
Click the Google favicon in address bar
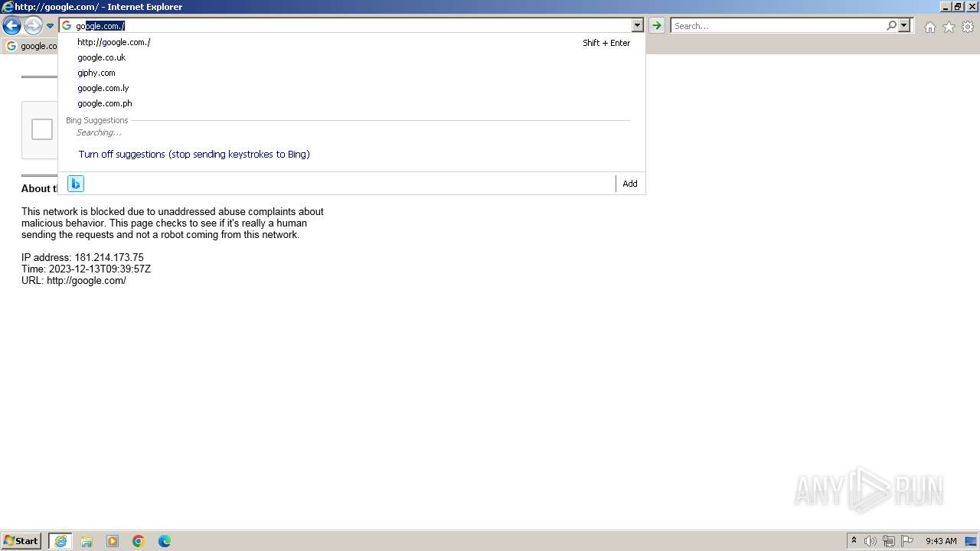(67, 26)
